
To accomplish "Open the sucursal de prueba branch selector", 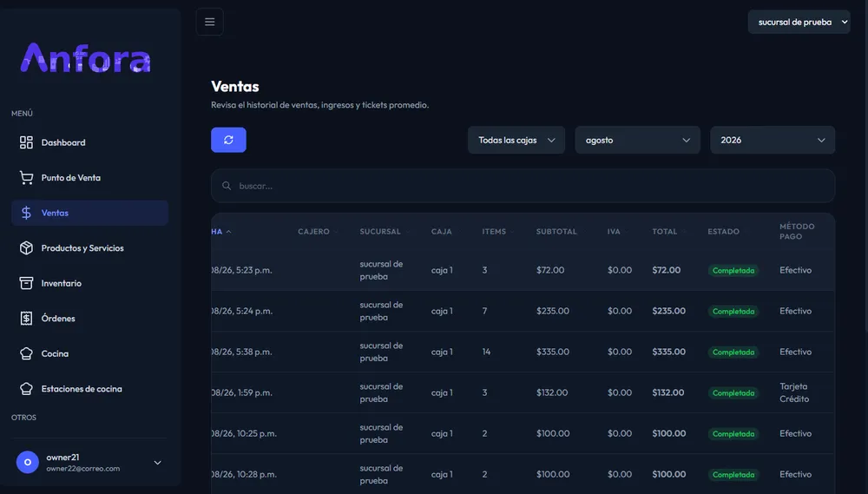I will [x=799, y=23].
